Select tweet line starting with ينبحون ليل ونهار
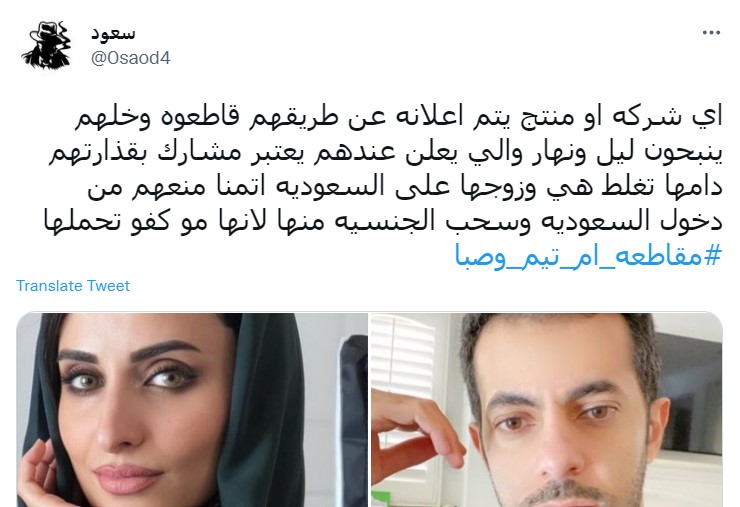Screen dimensions: 740x507 pyautogui.click(x=386, y=152)
